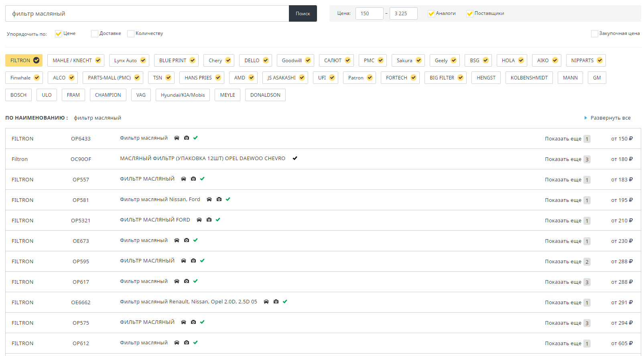Select the BOSCH brand filter
Viewport: 644px width, 356px height.
[18, 95]
